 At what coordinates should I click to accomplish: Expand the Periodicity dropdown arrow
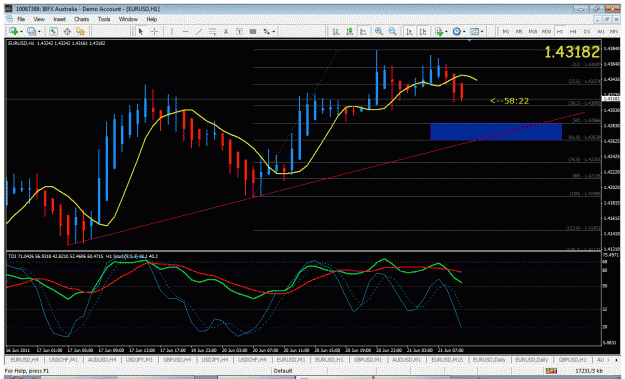(464, 31)
